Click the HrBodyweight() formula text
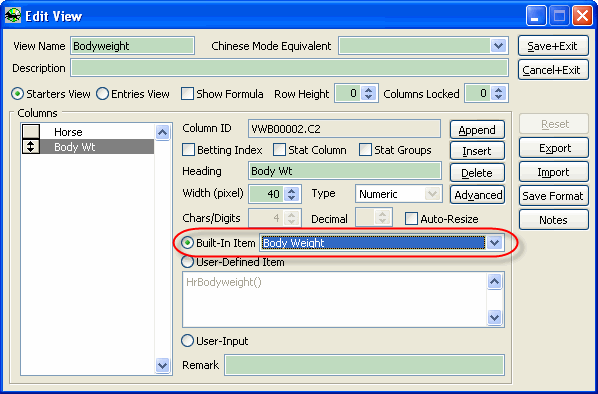 point(224,282)
